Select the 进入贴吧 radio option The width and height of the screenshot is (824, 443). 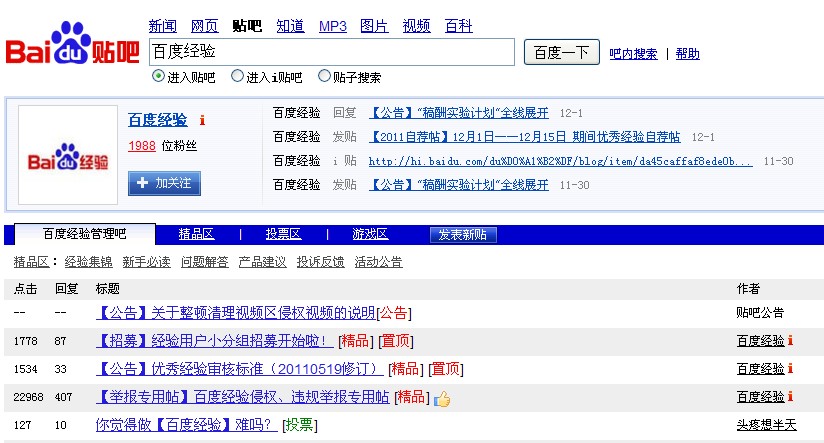pos(158,76)
